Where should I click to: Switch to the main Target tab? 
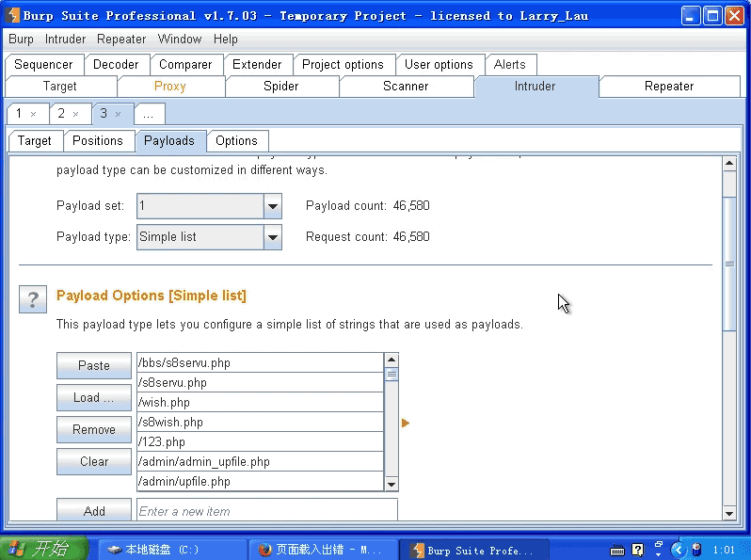click(60, 87)
